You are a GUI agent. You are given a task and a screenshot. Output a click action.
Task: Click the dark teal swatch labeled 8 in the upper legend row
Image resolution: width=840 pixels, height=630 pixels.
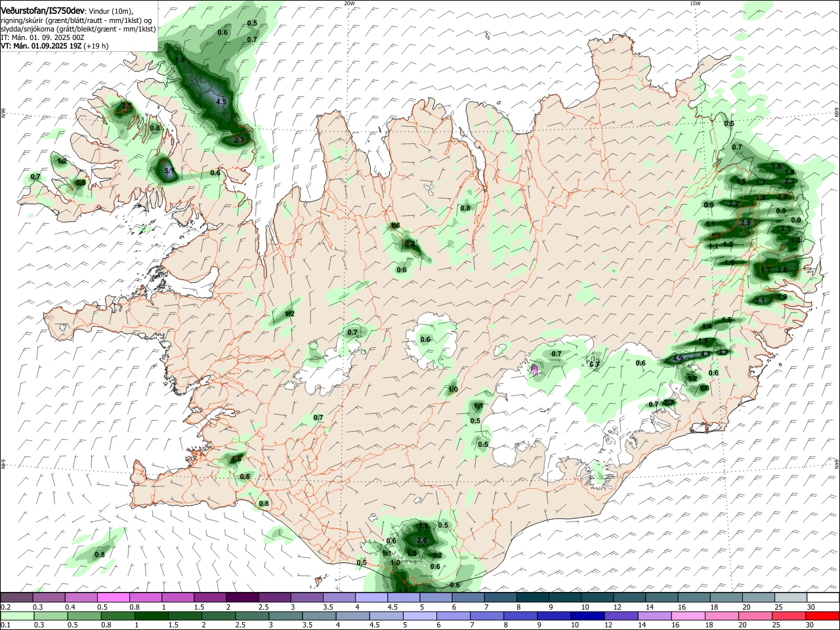[533, 597]
